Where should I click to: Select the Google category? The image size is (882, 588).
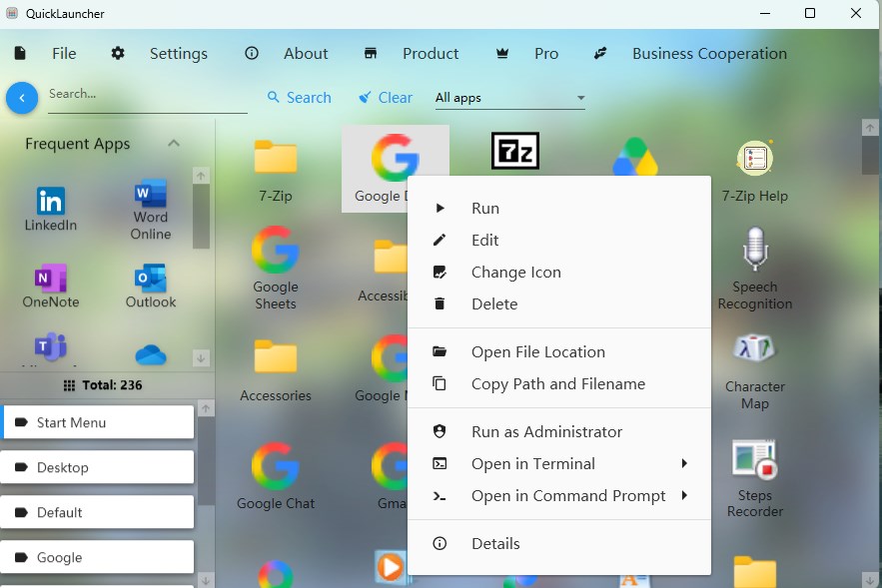coord(97,557)
